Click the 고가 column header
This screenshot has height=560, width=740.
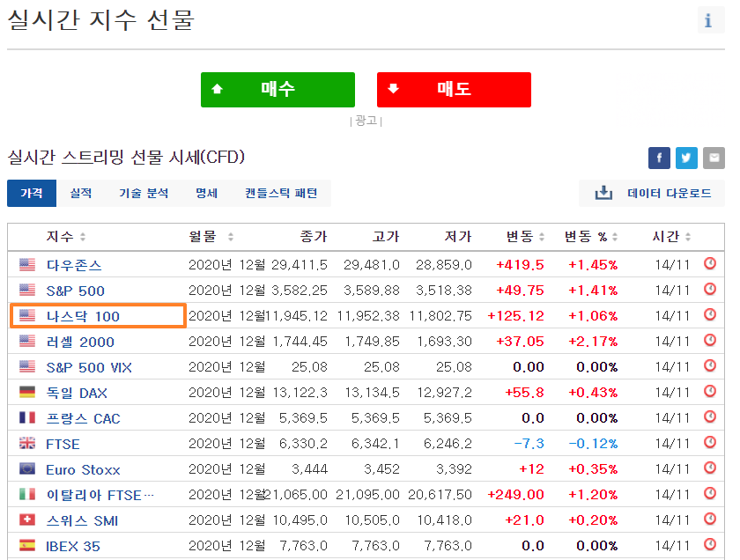(386, 236)
